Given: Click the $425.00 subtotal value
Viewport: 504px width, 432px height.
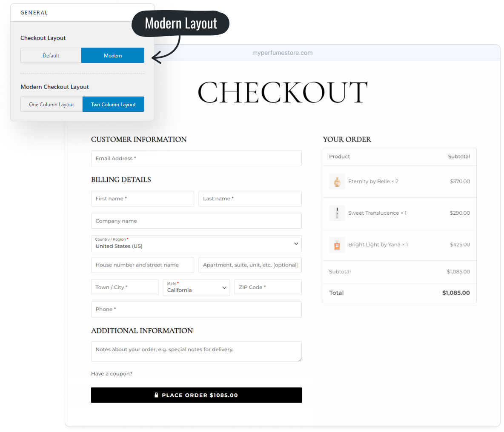Looking at the screenshot, I should click(460, 244).
